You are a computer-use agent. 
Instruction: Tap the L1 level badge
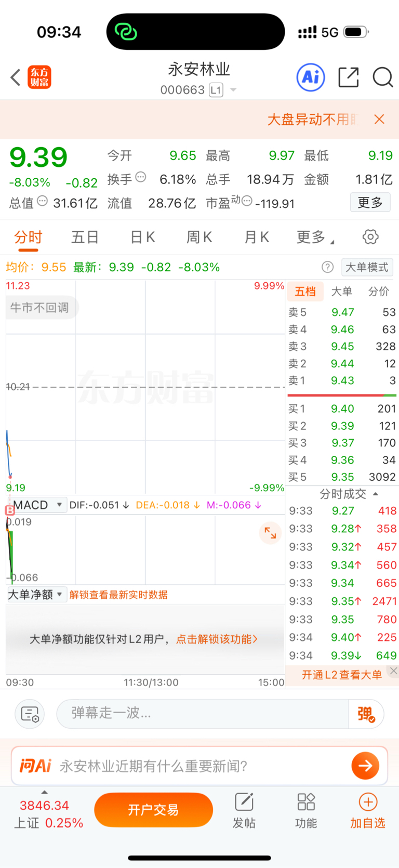[216, 90]
